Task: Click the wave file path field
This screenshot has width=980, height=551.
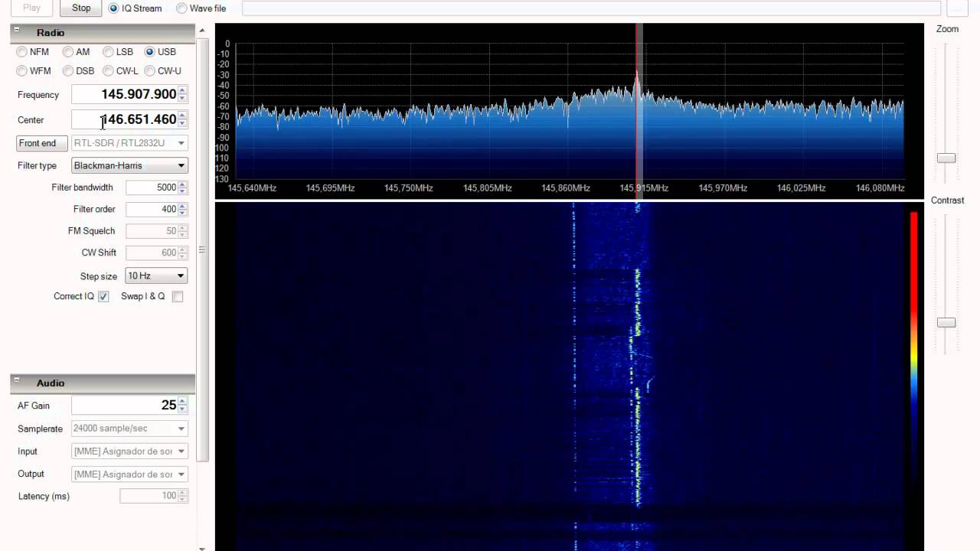Action: point(591,8)
